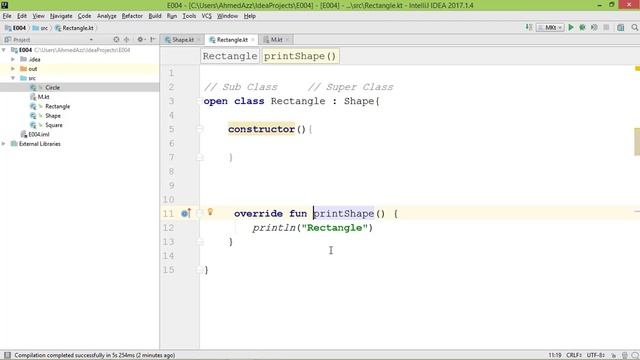
Task: Click the memory indicator circle in status bar
Action: 635,356
